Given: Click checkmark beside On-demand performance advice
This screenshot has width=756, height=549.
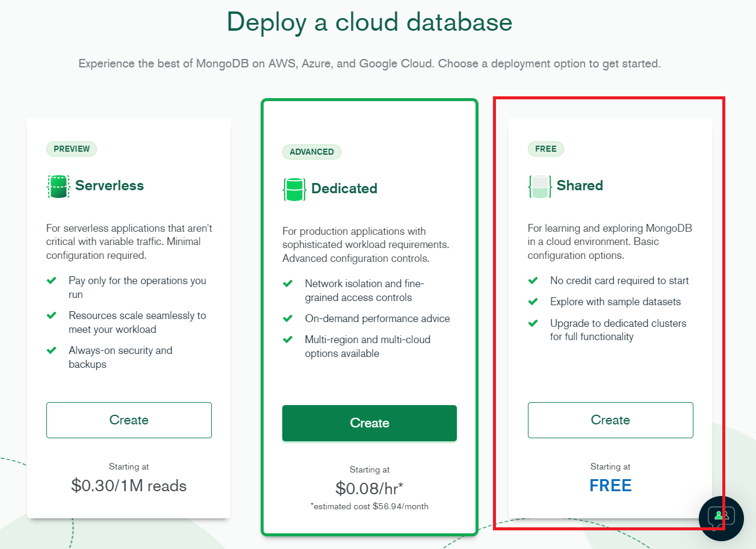Looking at the screenshot, I should 288,318.
